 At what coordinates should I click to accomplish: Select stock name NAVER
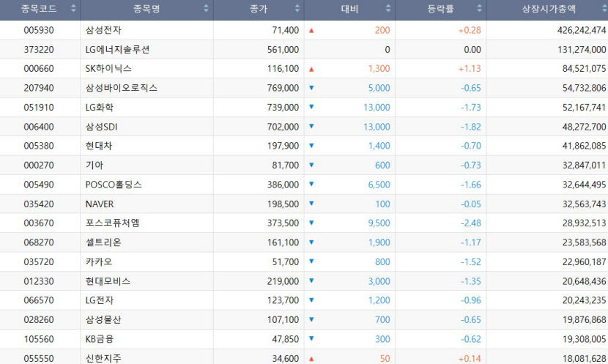pos(100,204)
